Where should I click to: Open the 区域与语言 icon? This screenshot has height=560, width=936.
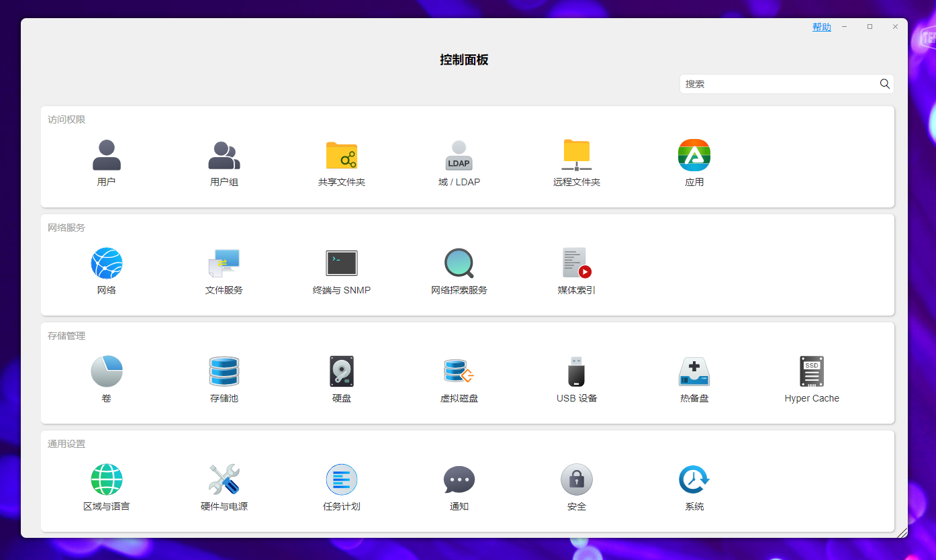point(107,479)
